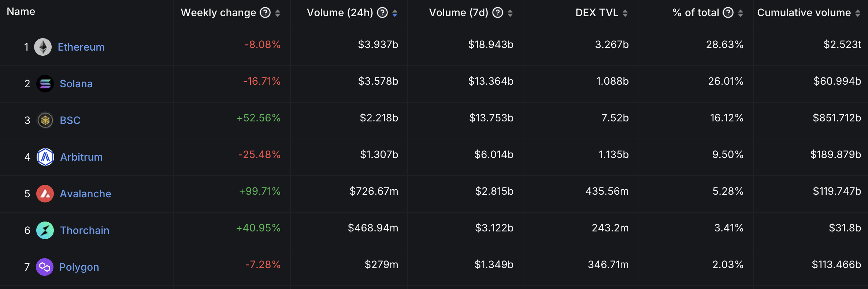The image size is (868, 289).
Task: Open the Thorchain name link
Action: point(85,230)
